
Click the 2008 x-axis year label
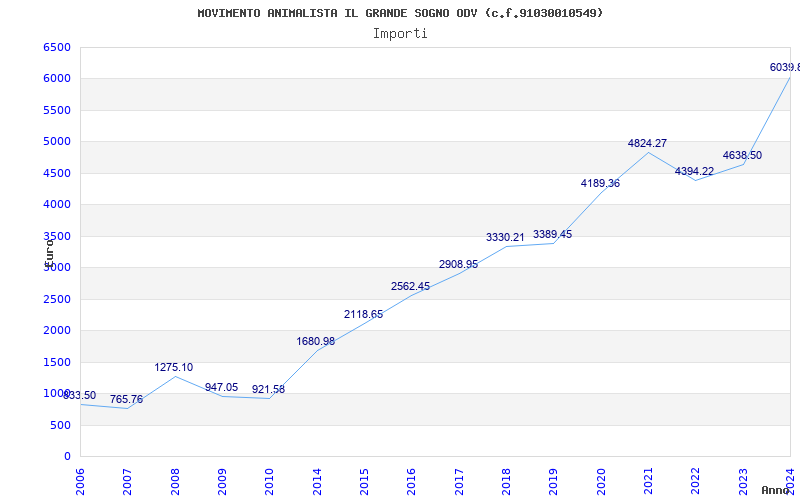[175, 483]
